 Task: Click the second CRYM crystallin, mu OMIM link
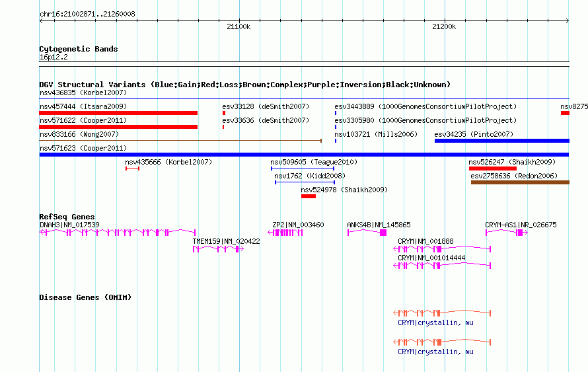pos(435,352)
